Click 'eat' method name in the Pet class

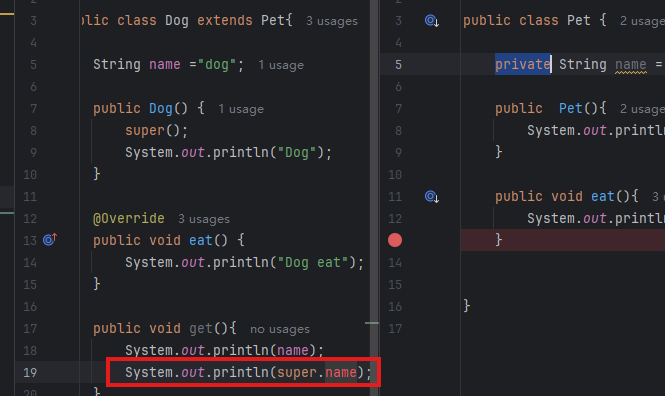[603, 196]
